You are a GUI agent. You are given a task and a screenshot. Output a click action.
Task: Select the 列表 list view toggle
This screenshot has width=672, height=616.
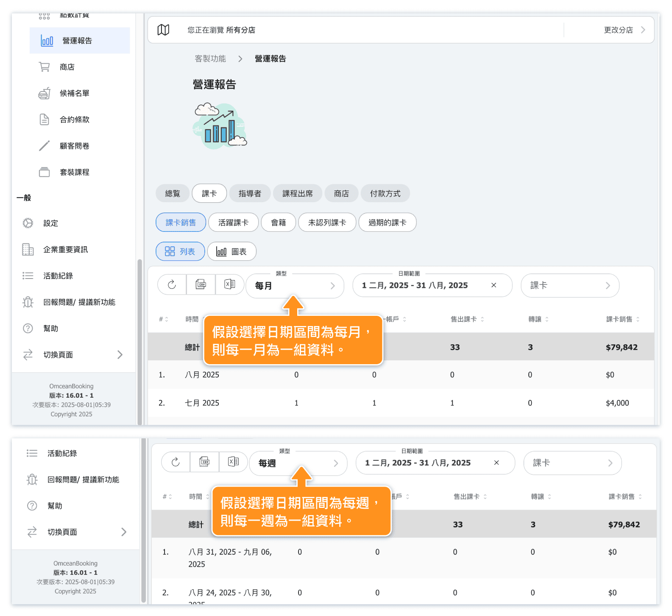(180, 251)
